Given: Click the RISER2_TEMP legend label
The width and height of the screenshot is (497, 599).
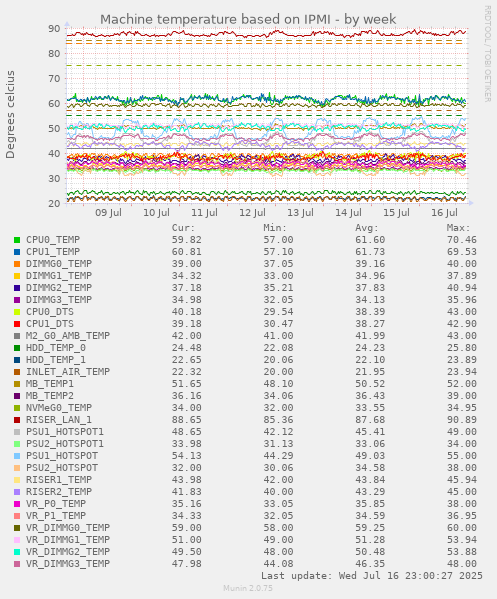Looking at the screenshot, I should (x=59, y=492).
